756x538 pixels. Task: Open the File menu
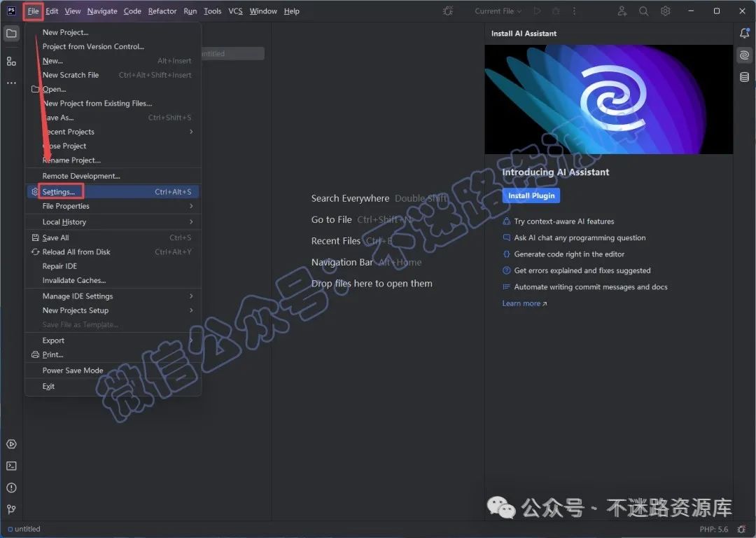[x=34, y=11]
